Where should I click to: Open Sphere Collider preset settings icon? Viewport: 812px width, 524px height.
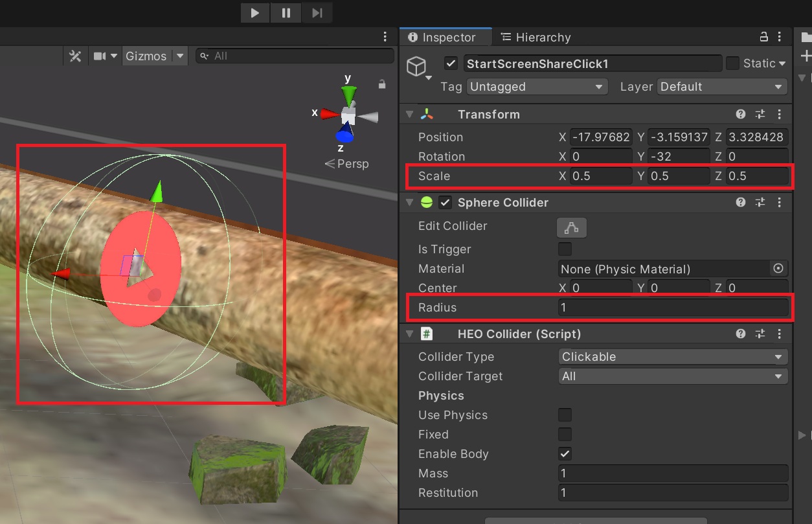[760, 203]
